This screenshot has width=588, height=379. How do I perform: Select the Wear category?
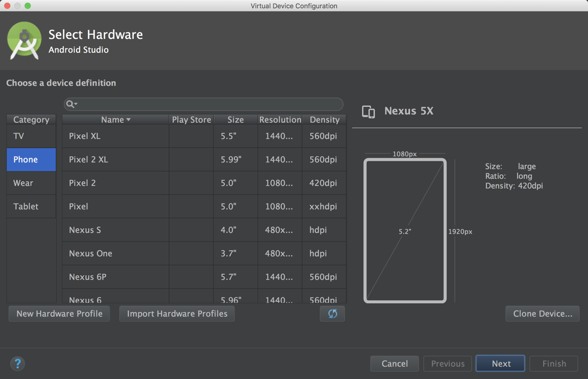tap(31, 183)
